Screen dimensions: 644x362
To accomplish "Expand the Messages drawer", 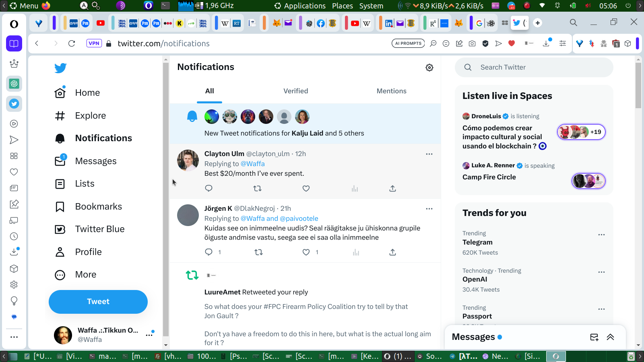I will click(x=611, y=337).
